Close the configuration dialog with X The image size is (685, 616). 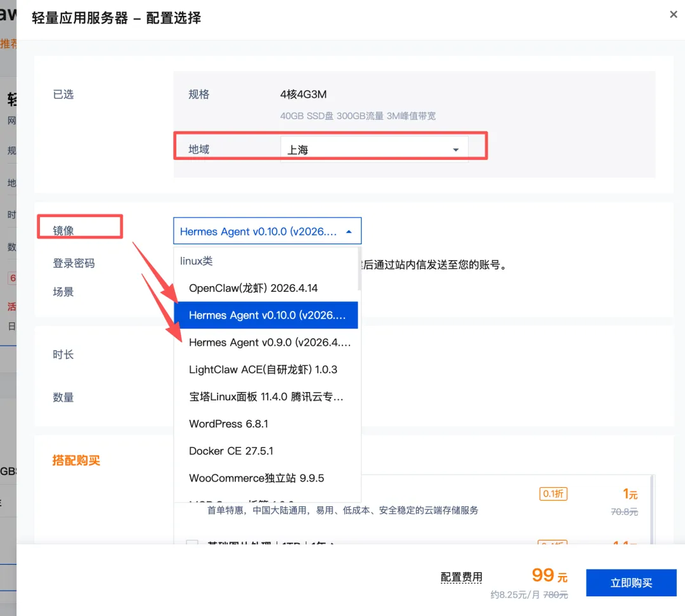pos(673,15)
